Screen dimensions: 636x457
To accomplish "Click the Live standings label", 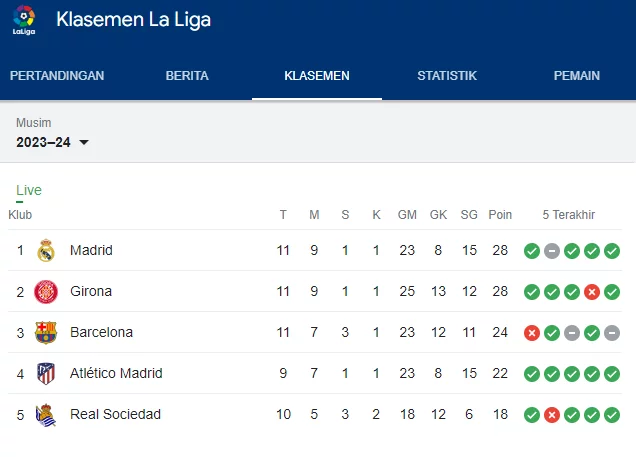I will [29, 190].
